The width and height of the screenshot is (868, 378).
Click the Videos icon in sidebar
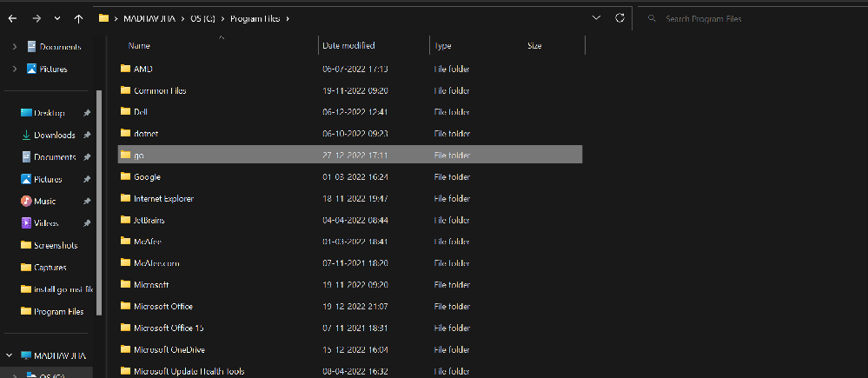pyautogui.click(x=26, y=223)
